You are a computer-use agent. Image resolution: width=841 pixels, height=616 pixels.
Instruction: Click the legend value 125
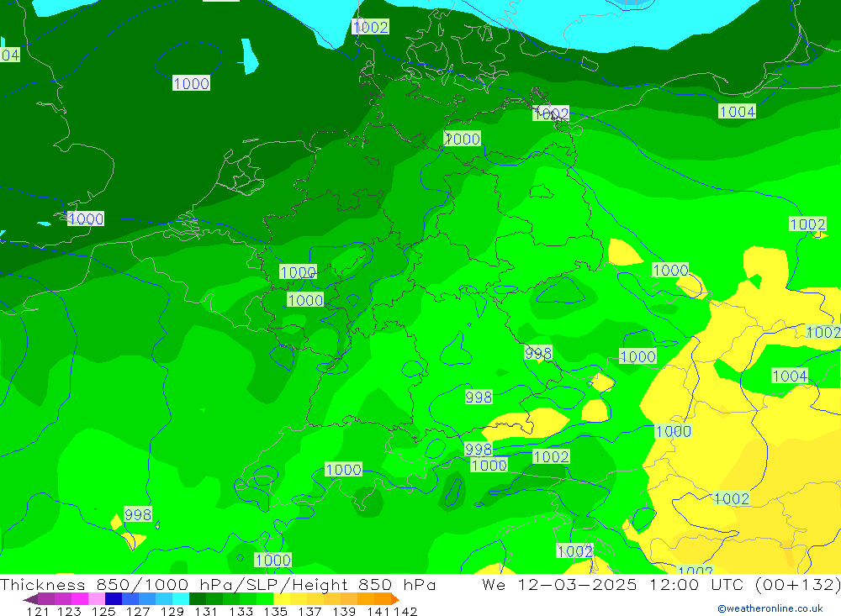(103, 611)
